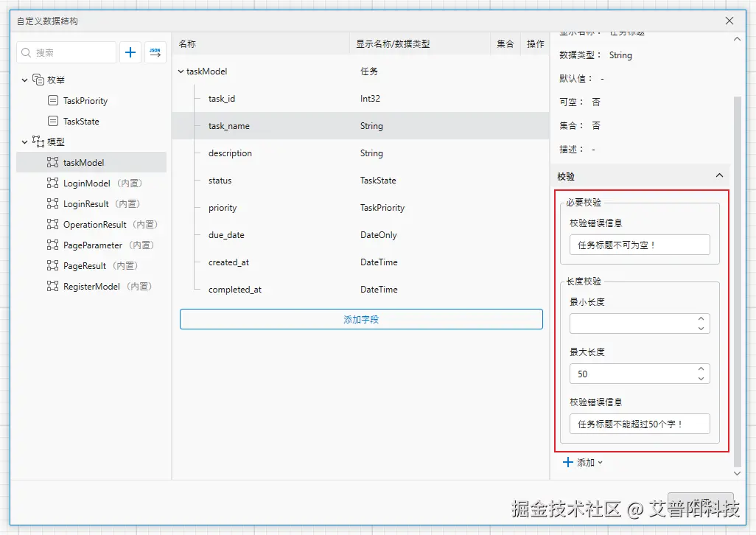The height and width of the screenshot is (535, 756).
Task: Collapse the 模型 tree node
Action: tap(24, 142)
